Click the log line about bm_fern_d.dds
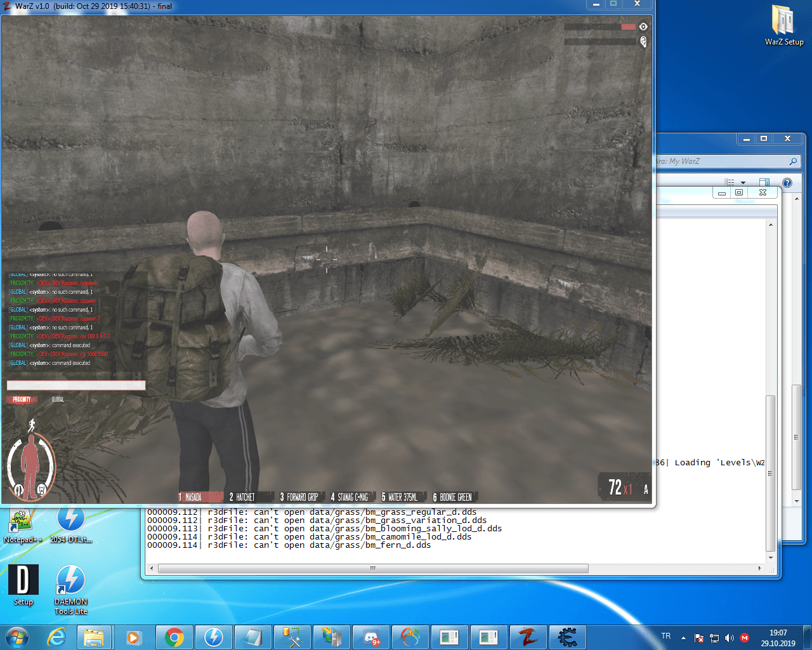The height and width of the screenshot is (650, 812). tap(289, 545)
